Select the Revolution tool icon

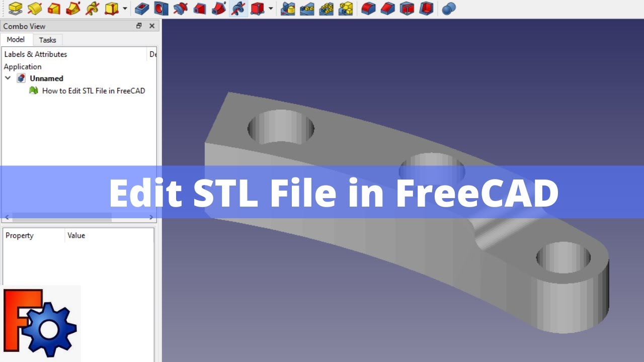(x=35, y=9)
